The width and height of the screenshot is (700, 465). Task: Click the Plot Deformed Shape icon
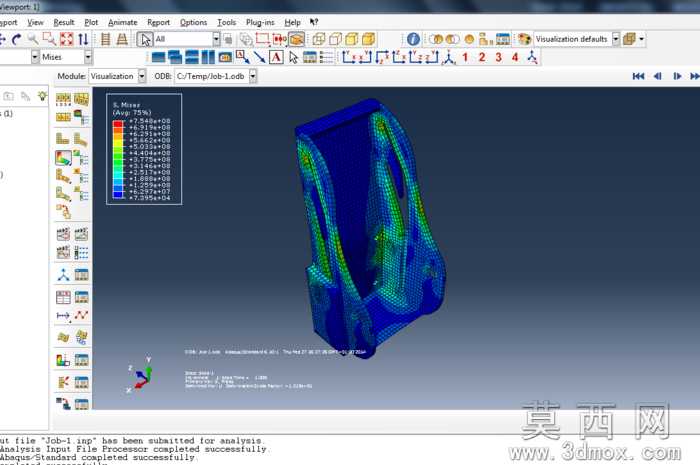(81, 139)
